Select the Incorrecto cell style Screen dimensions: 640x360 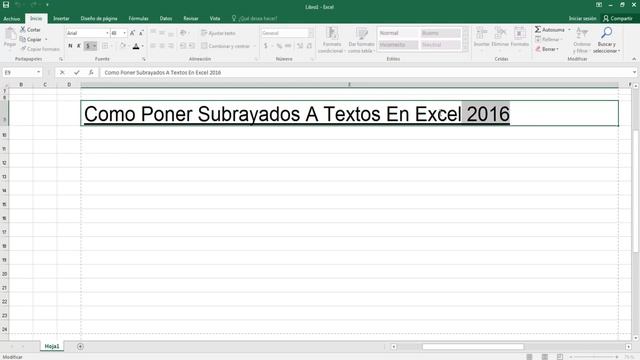[x=398, y=44]
